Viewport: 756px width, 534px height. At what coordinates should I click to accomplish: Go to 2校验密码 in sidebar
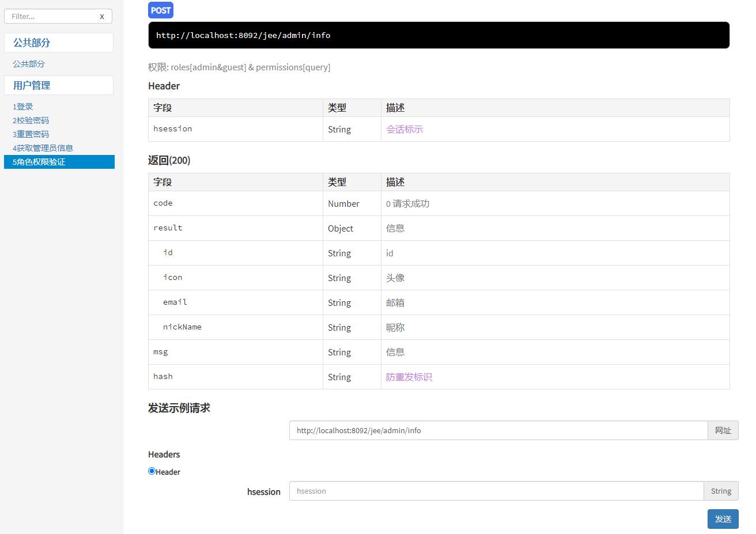[x=31, y=120]
